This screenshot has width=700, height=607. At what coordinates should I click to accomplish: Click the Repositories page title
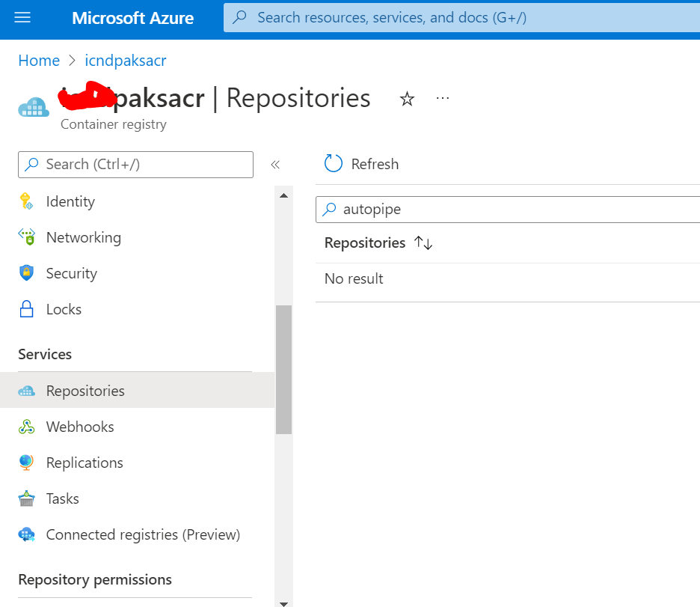point(298,98)
